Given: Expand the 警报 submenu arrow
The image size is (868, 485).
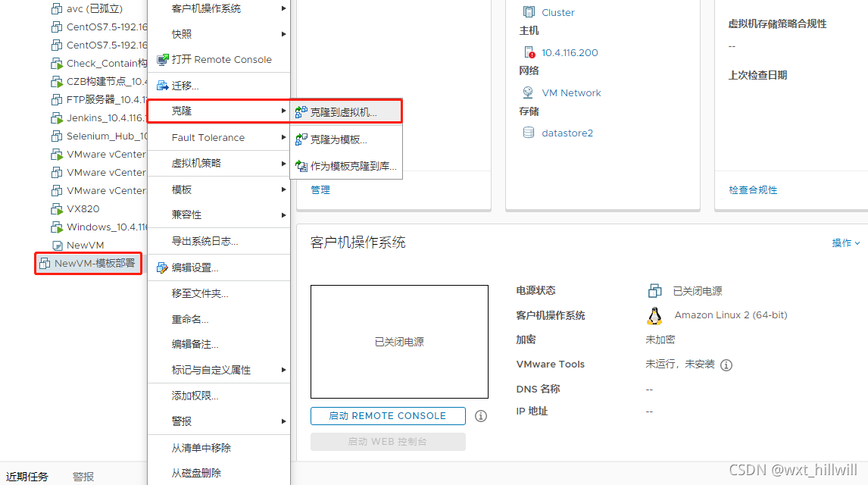Looking at the screenshot, I should (x=283, y=421).
